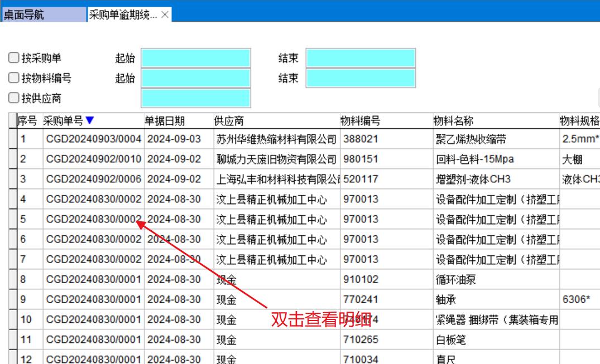Switch to the 桌面导航 tab

pos(44,15)
